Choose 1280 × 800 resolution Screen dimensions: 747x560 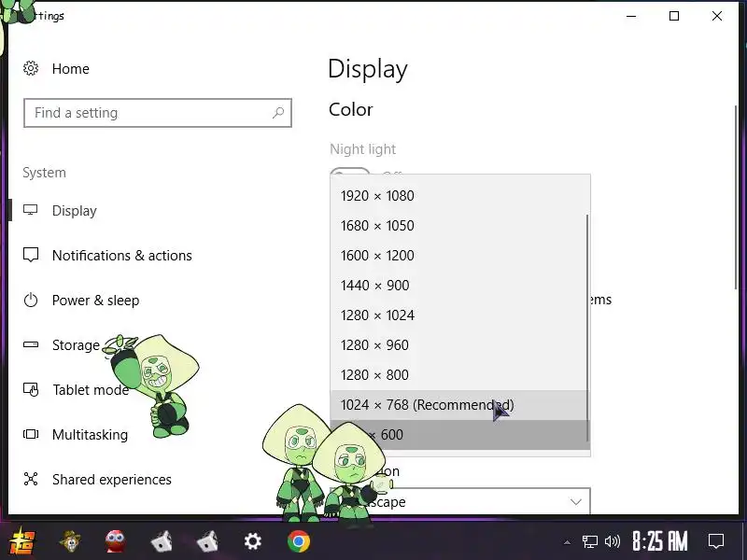click(459, 375)
